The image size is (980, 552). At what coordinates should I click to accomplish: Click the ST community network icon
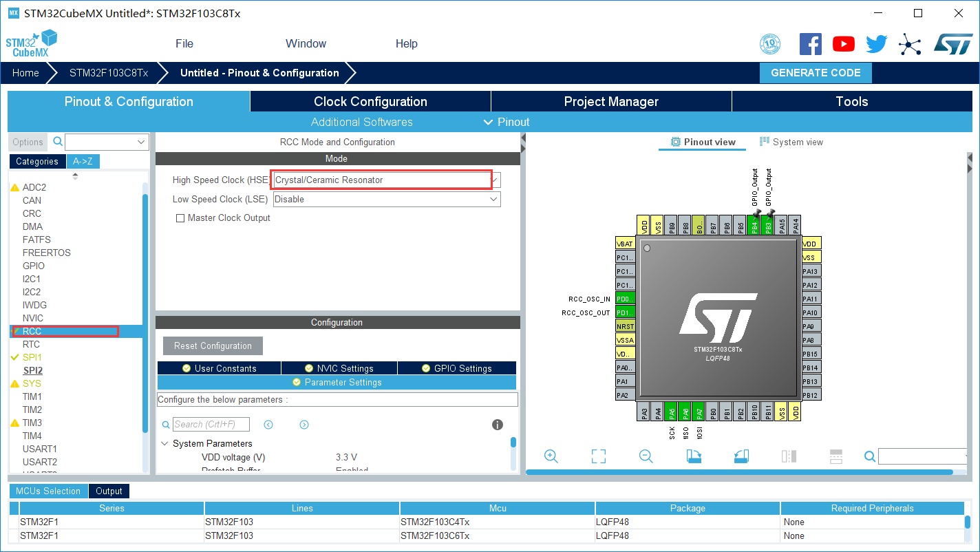[x=910, y=45]
